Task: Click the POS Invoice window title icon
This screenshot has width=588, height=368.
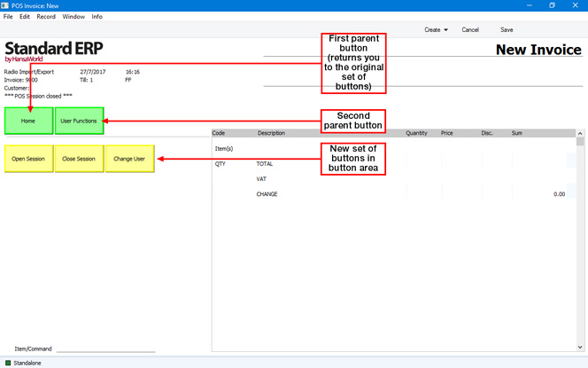Action: pos(5,5)
